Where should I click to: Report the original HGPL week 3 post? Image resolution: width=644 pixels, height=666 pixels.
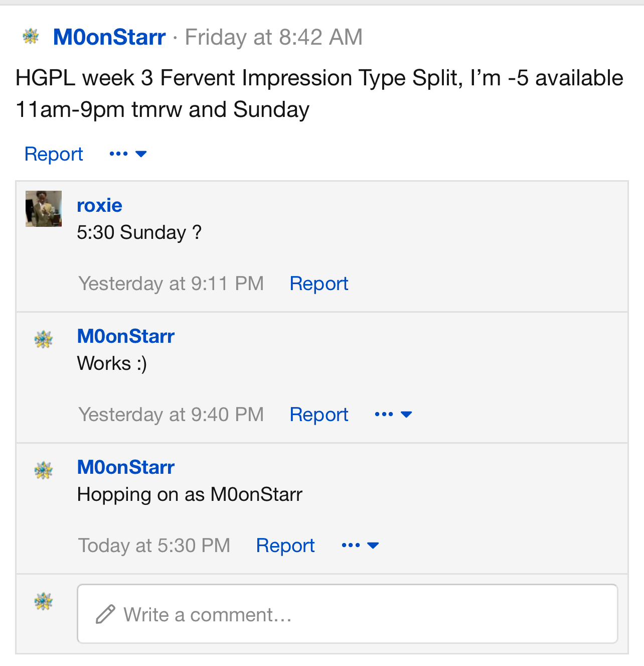pyautogui.click(x=54, y=154)
